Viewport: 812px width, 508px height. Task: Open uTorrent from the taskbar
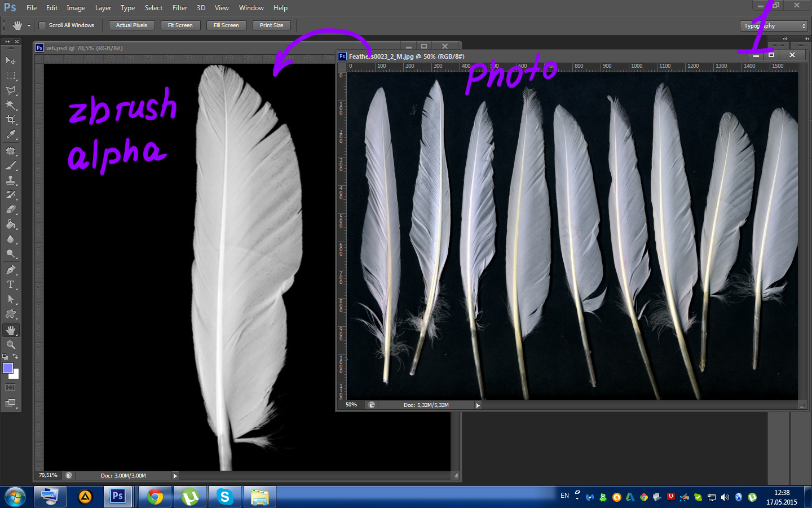[x=190, y=497]
